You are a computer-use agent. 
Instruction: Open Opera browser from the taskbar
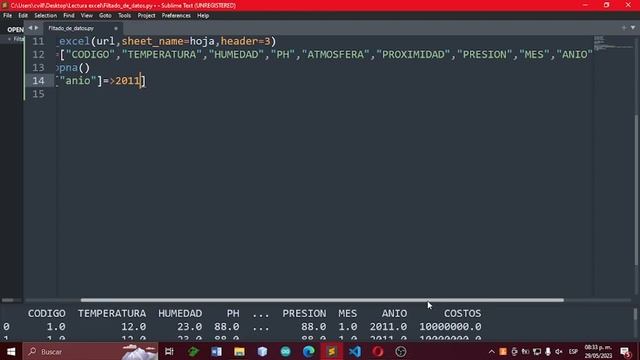coord(378,351)
